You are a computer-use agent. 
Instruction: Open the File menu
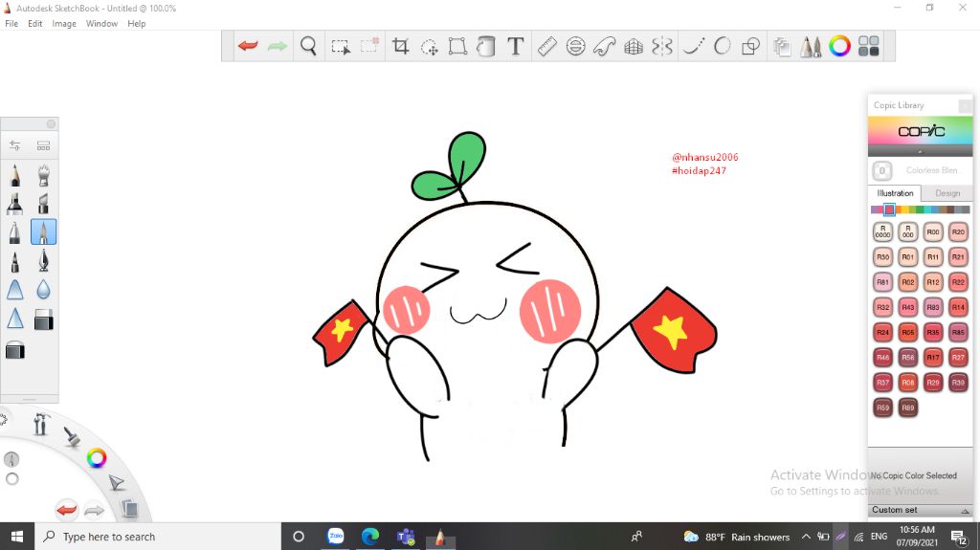point(11,24)
